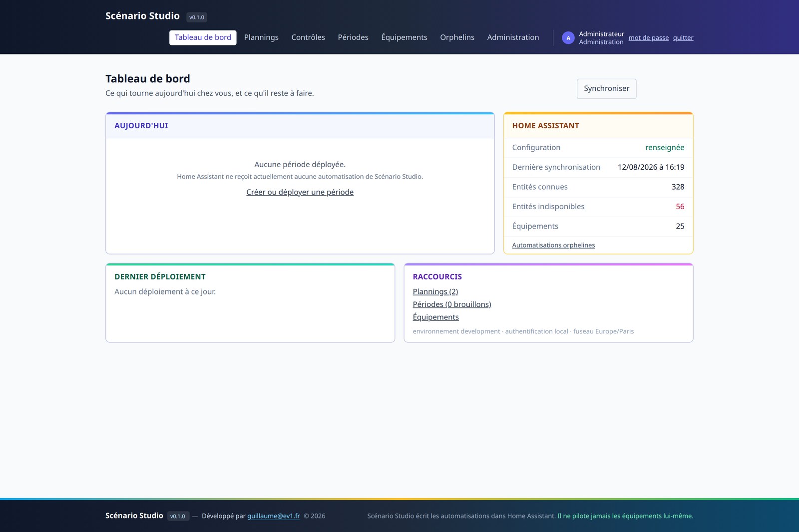
Task: Click the Configuration row label
Action: tap(536, 148)
